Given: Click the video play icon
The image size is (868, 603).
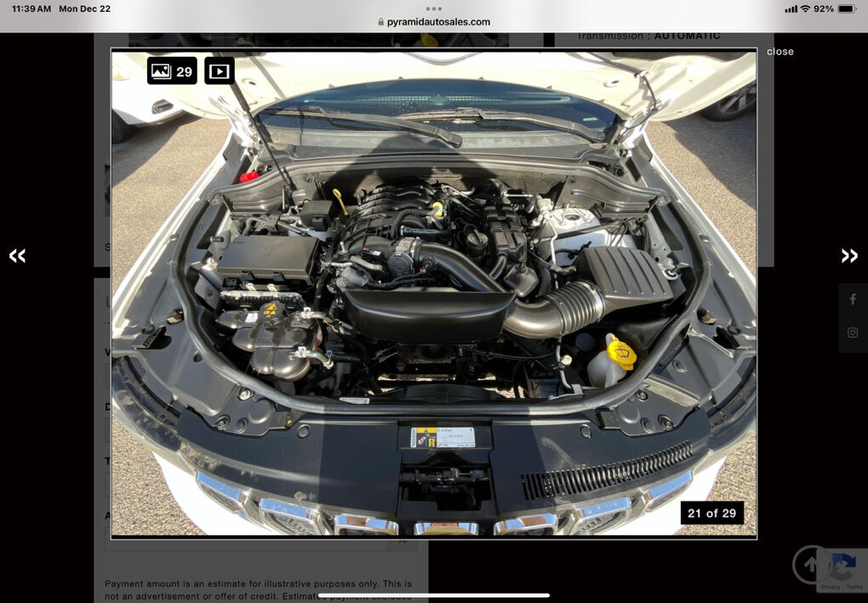Looking at the screenshot, I should [220, 71].
